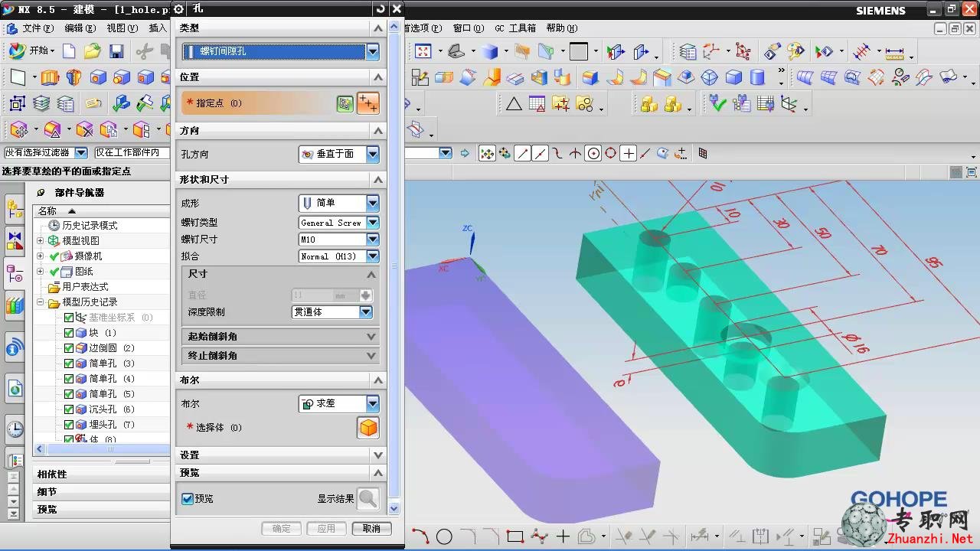The width and height of the screenshot is (980, 551).
Task: Expand the 起始倒斜角 section
Action: tap(282, 337)
